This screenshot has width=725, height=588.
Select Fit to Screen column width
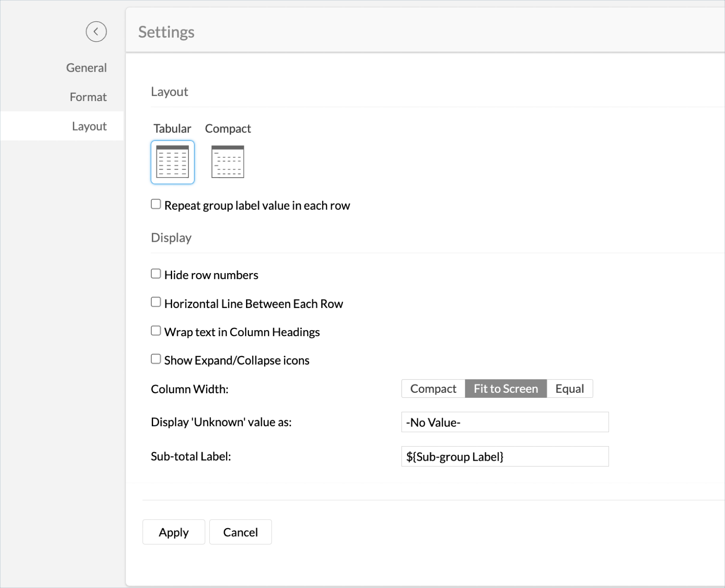coord(505,388)
